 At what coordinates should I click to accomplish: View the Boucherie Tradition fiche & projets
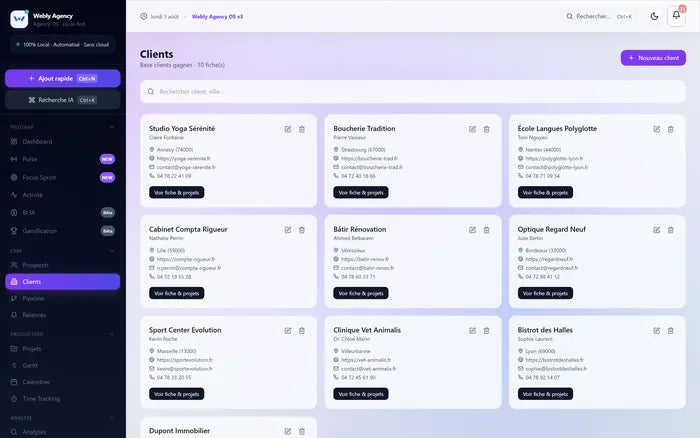(x=361, y=192)
